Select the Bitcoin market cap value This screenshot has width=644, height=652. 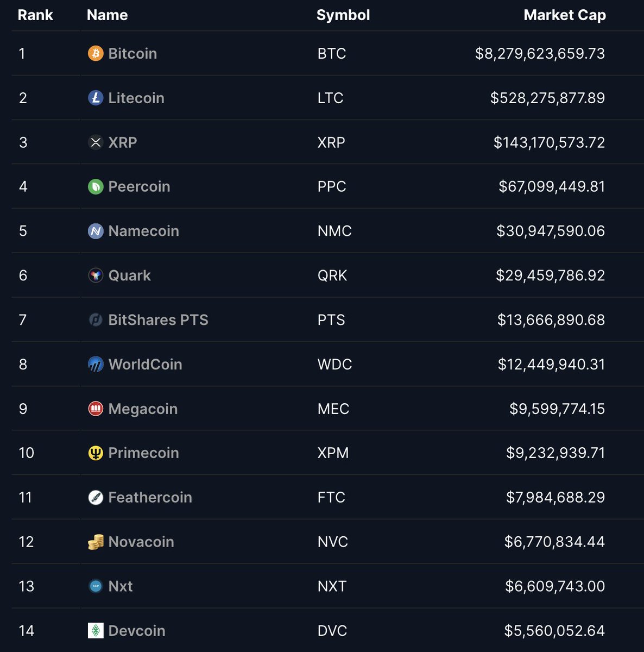540,53
